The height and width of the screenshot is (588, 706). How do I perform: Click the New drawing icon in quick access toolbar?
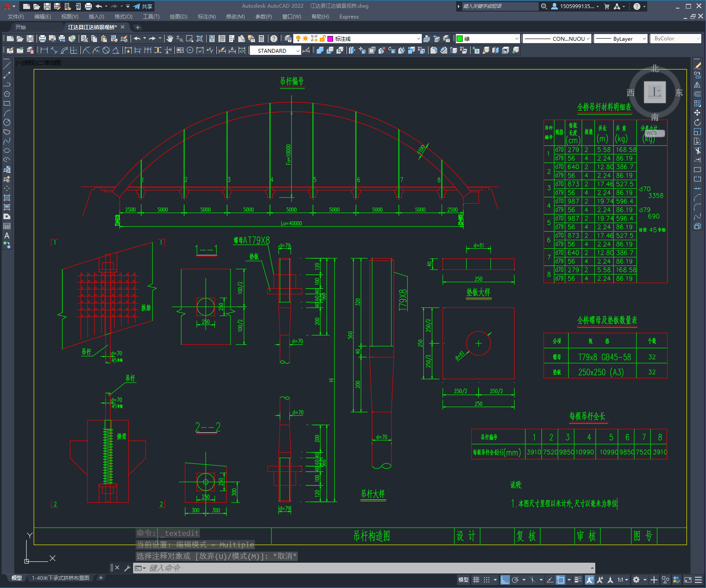tap(27, 6)
